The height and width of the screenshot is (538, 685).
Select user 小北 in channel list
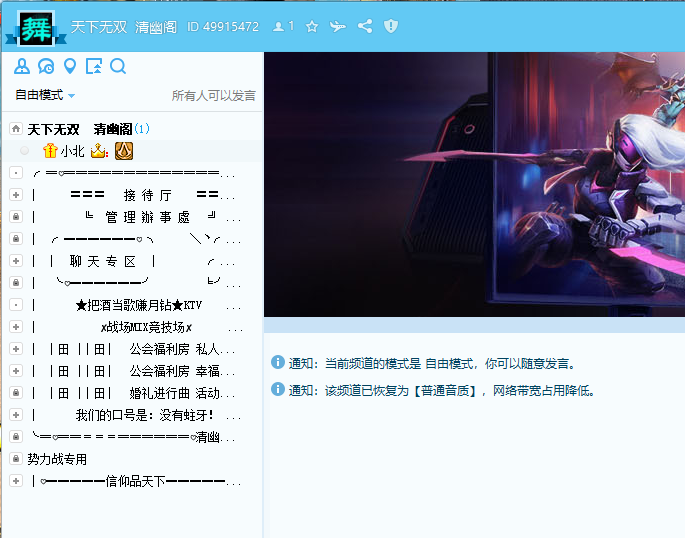click(73, 151)
